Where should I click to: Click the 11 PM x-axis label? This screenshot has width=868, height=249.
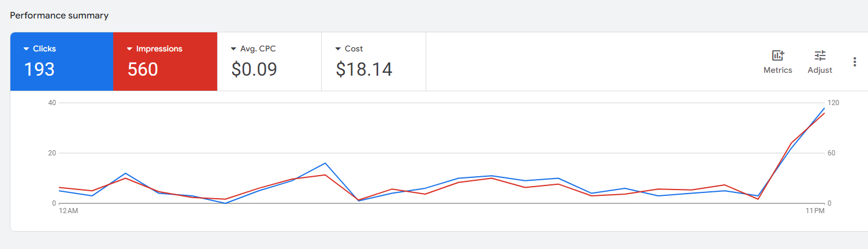point(815,211)
